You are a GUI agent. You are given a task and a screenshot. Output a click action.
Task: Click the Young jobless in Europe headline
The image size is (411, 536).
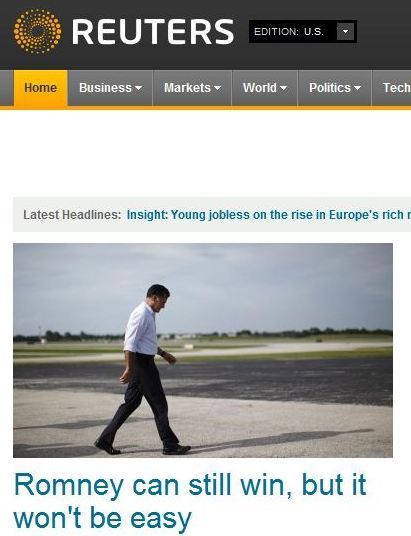269,215
